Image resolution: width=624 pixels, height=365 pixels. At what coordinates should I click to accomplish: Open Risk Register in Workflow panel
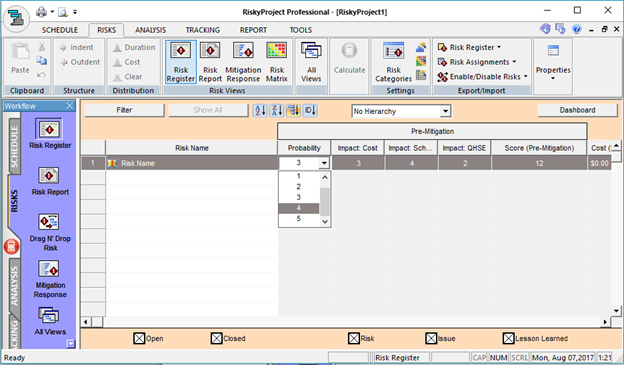point(50,134)
